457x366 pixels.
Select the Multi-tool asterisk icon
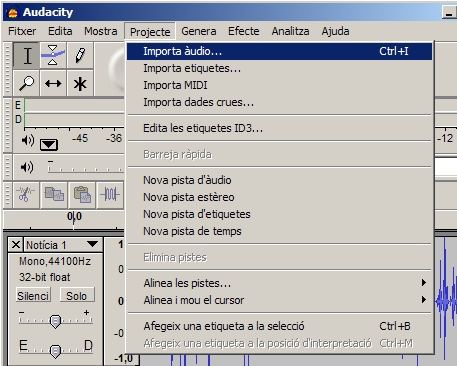(x=80, y=83)
